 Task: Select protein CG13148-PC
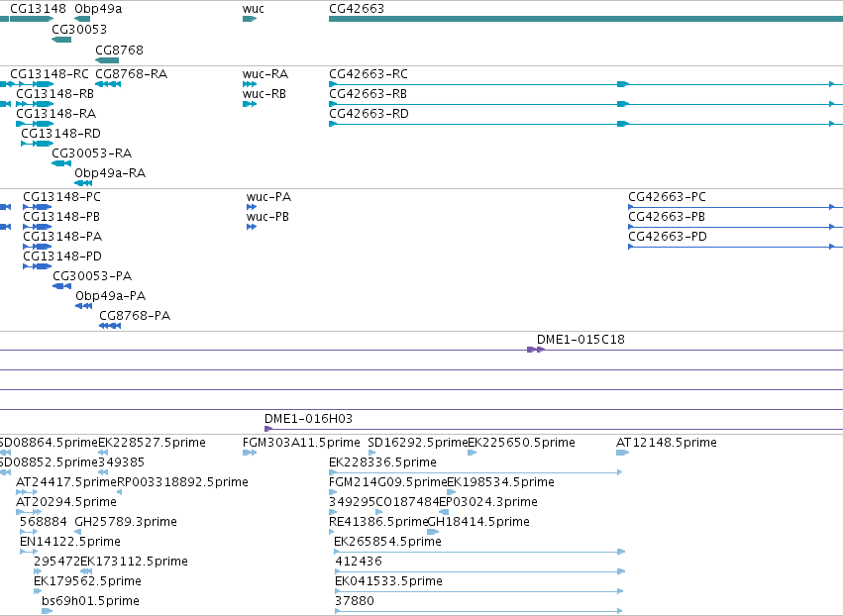[61, 197]
